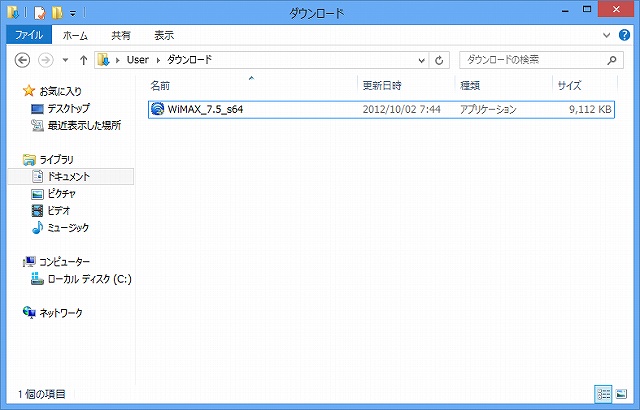This screenshot has width=640, height=410.
Task: Go up one folder level
Action: pyautogui.click(x=83, y=60)
